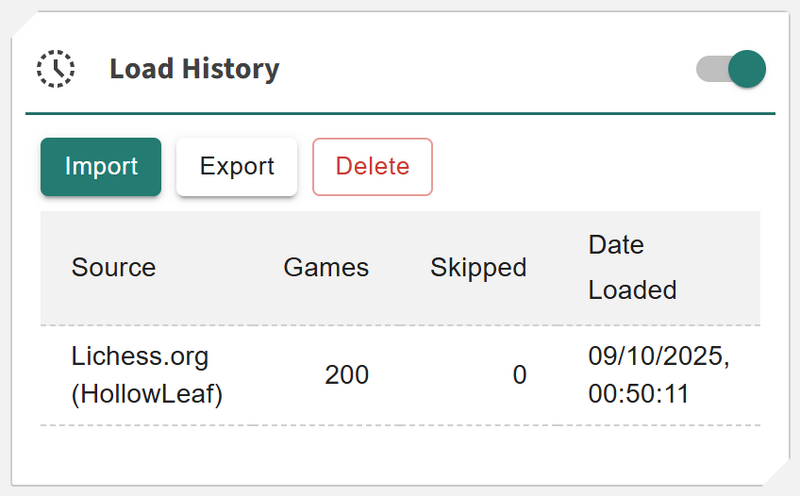This screenshot has height=496, width=800.
Task: Click empty space right of Delete button
Action: (x=600, y=167)
